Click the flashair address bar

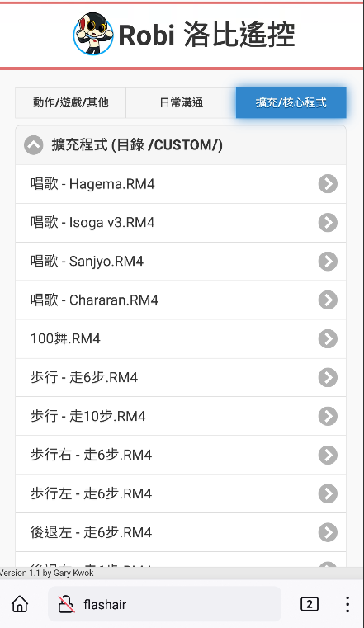164,604
